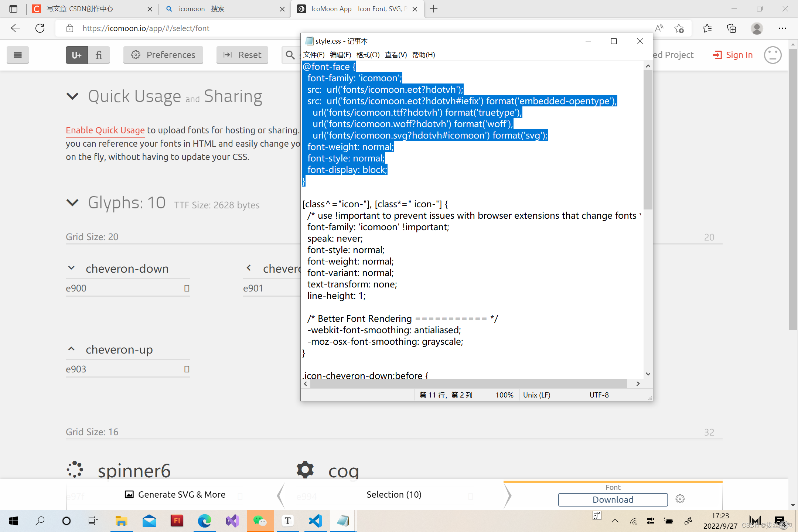798x532 pixels.
Task: Switch to ligatures (fi) mode
Action: (x=99, y=55)
